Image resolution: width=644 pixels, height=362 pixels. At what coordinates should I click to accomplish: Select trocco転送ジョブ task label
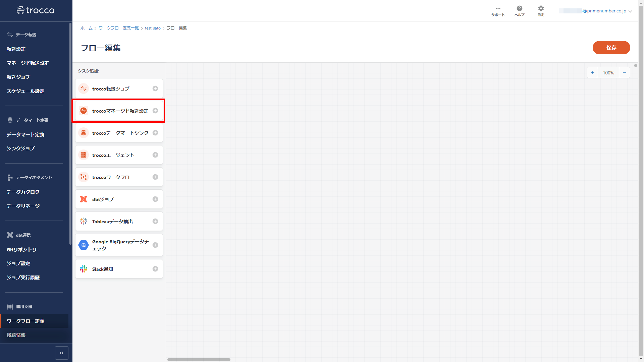pos(111,89)
